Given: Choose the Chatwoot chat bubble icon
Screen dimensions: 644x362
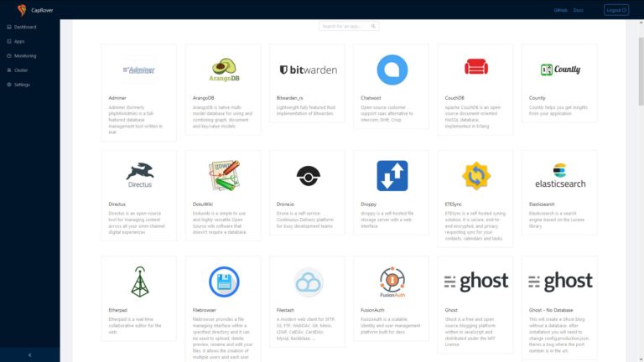Looking at the screenshot, I should click(x=392, y=69).
